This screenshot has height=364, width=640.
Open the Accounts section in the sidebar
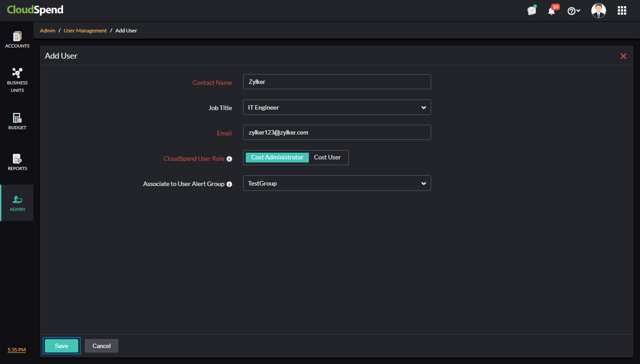17,40
